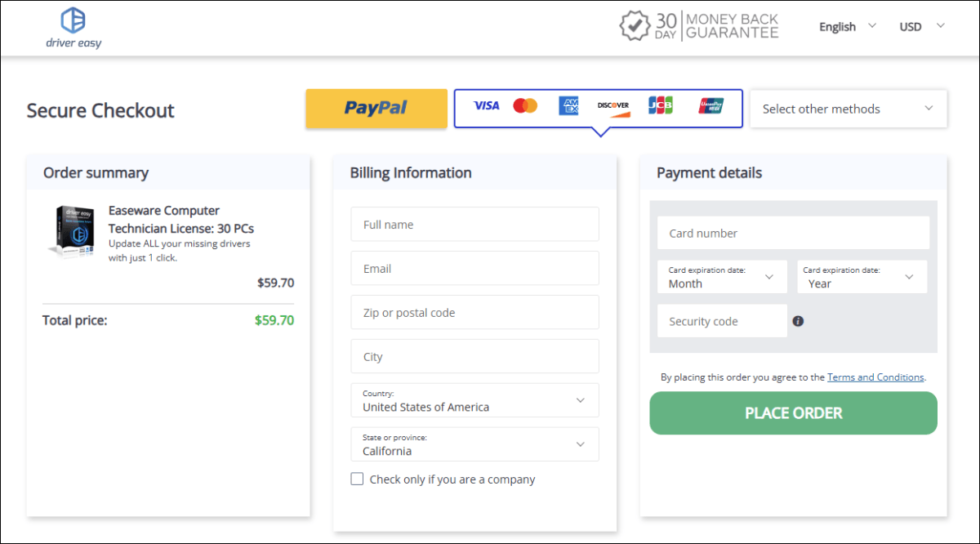Pay with the PayPal button
This screenshot has height=544, width=980.
[x=376, y=109]
